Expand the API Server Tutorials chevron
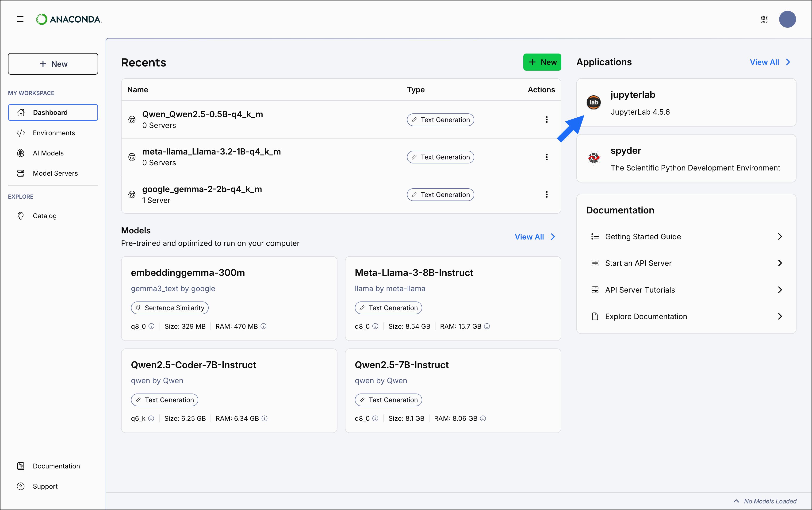Image resolution: width=812 pixels, height=510 pixels. (780, 290)
